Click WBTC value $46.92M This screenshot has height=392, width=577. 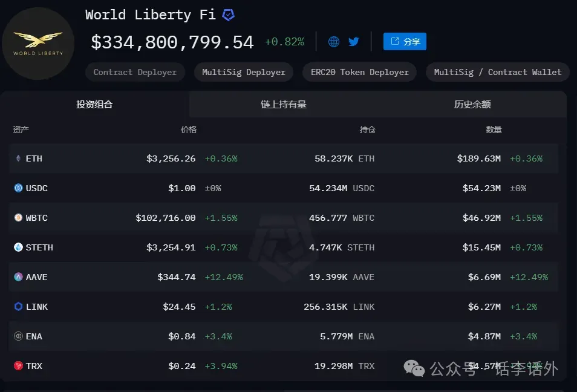[x=481, y=218]
